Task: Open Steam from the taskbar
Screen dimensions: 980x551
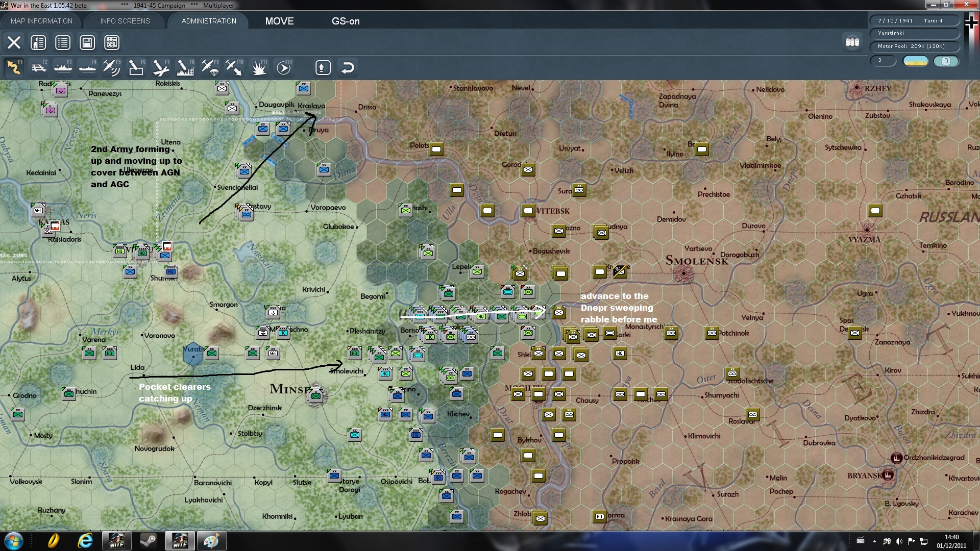Action: [x=149, y=541]
